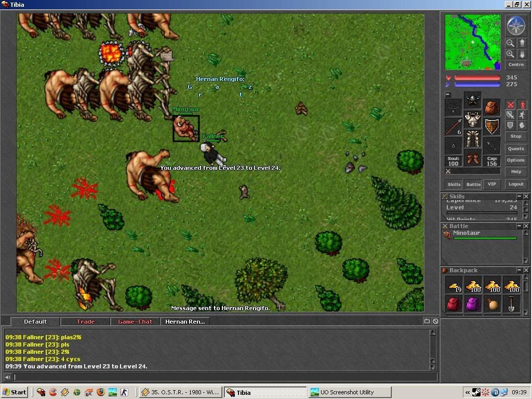Viewport: 532px width, 399px height.
Task: Open the Windows Start menu
Action: (14, 392)
